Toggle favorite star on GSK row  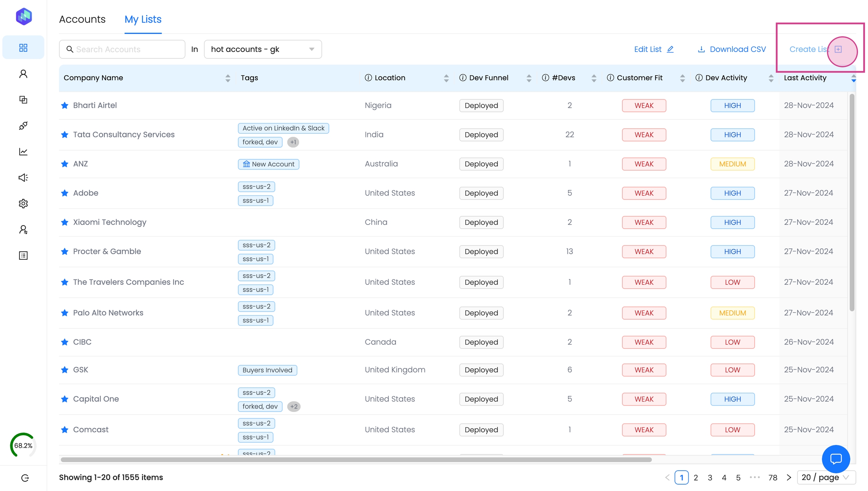[x=65, y=370]
